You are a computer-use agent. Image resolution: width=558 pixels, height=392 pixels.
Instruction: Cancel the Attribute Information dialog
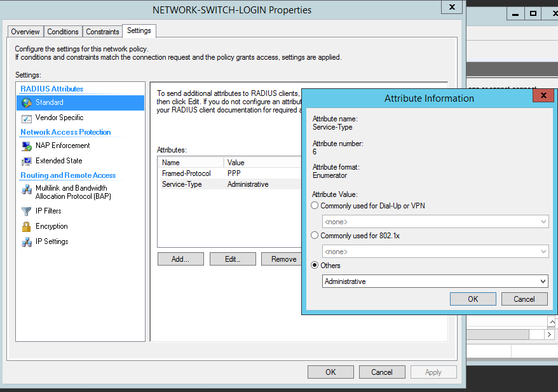click(524, 299)
